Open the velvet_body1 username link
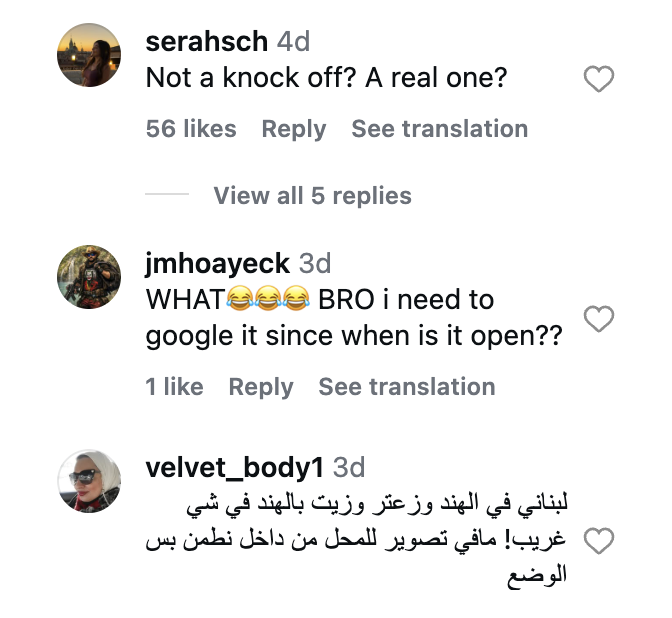 pyautogui.click(x=234, y=468)
